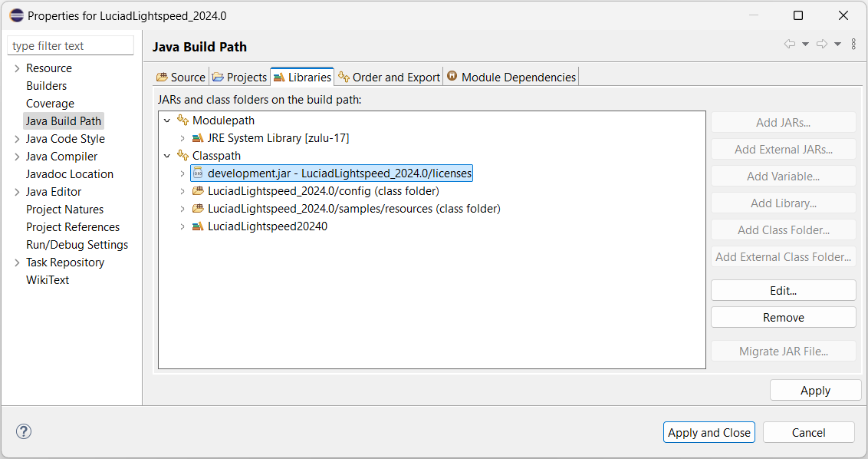Click the Add Class Folder... button

pyautogui.click(x=784, y=230)
